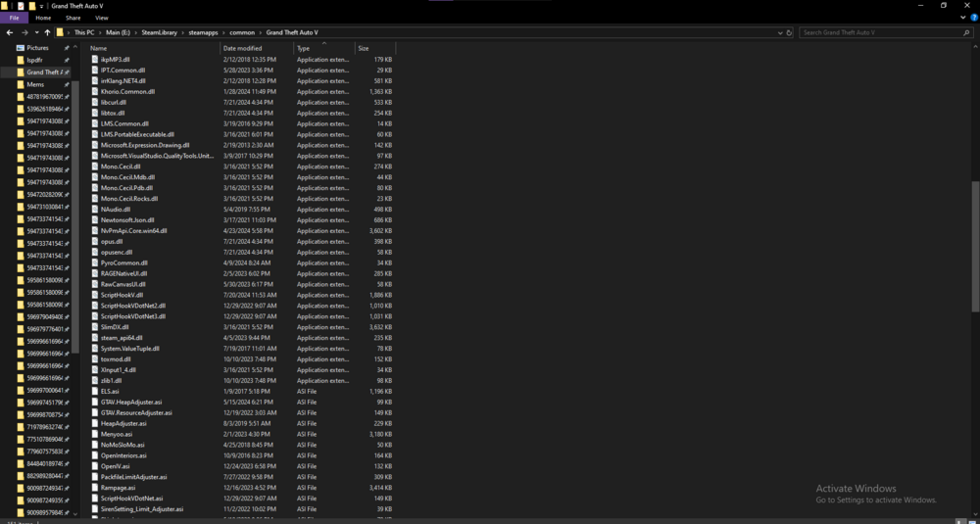Click the file icon beside OpenIV.asi
Screen dimensions: 980x524
[95, 466]
